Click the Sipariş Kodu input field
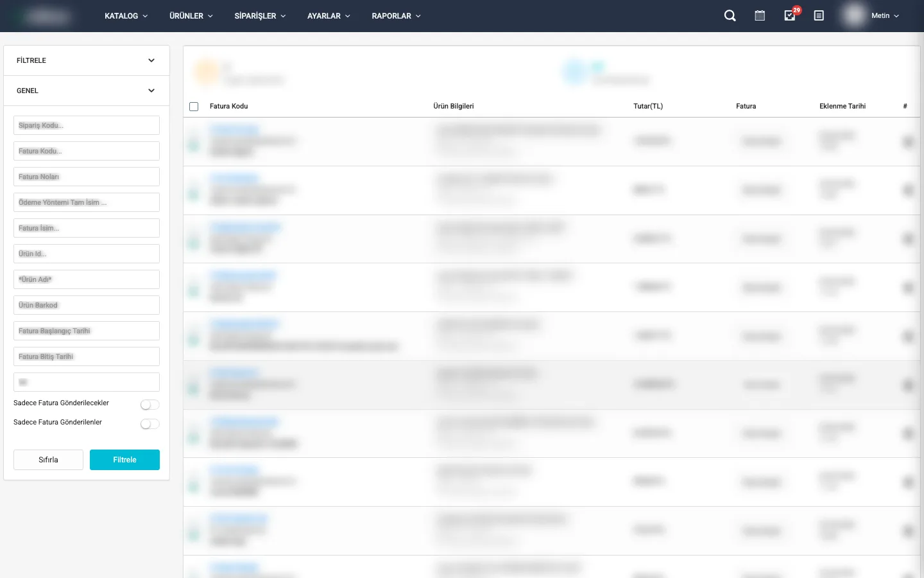 pyautogui.click(x=87, y=125)
